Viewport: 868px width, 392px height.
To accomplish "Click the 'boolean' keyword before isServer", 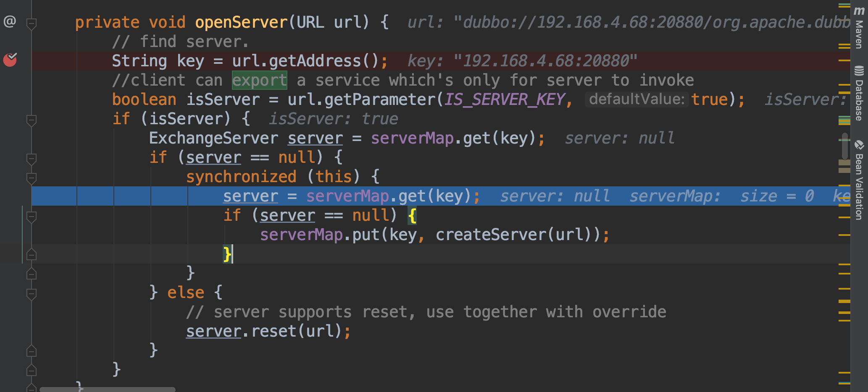I will pos(144,99).
